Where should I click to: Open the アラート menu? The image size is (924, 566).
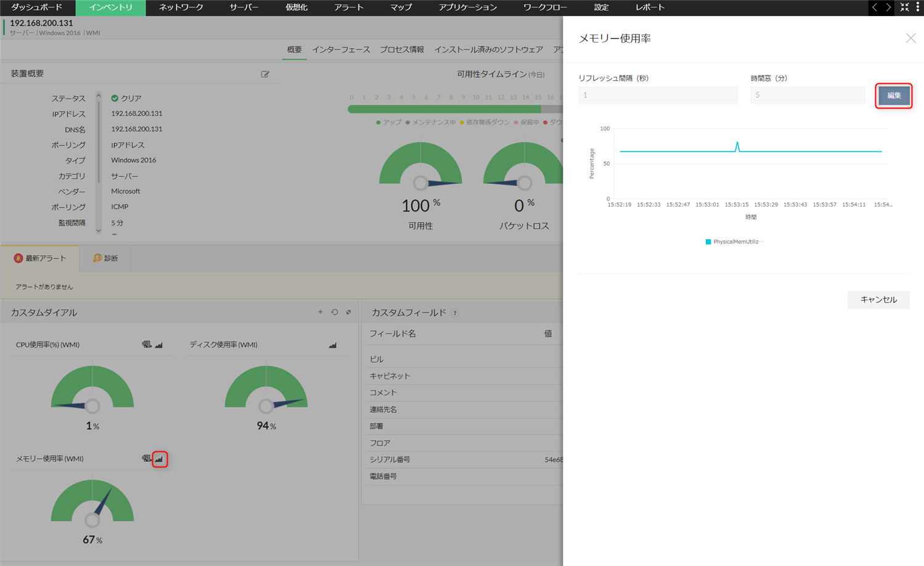point(349,7)
